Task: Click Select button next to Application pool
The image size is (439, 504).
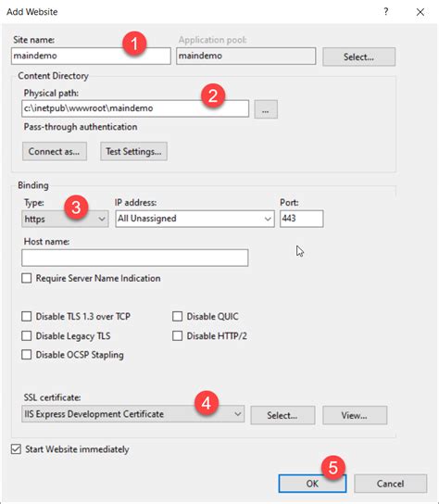Action: pos(359,57)
